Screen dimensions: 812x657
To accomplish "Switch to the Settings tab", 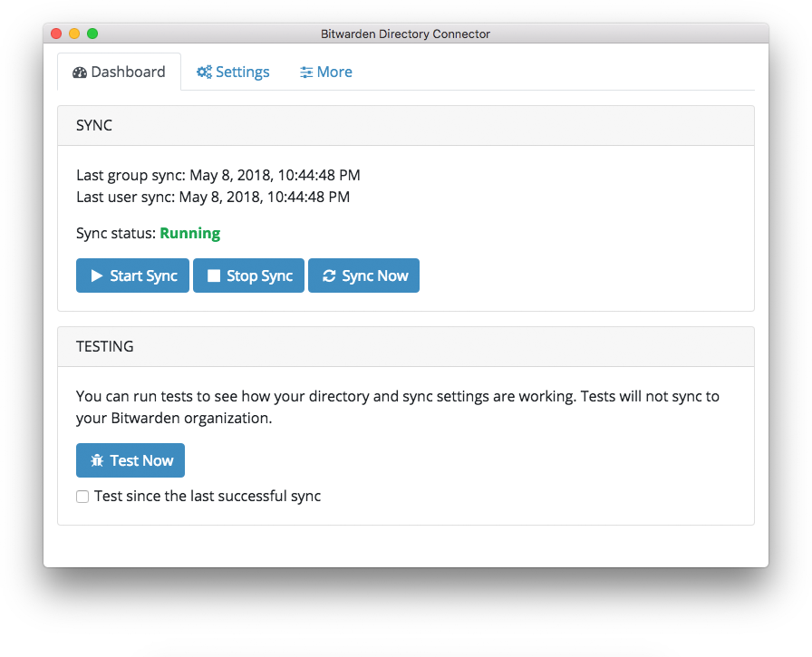I will point(233,72).
